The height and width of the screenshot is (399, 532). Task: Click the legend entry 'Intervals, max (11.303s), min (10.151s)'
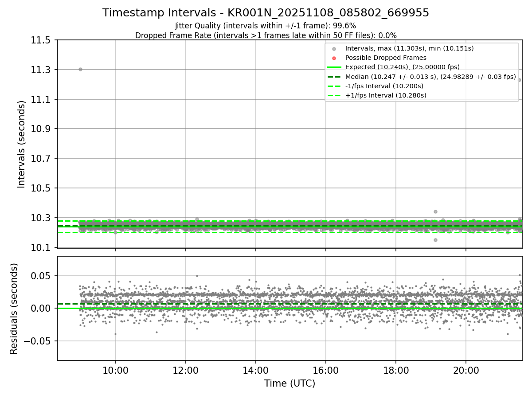(409, 48)
